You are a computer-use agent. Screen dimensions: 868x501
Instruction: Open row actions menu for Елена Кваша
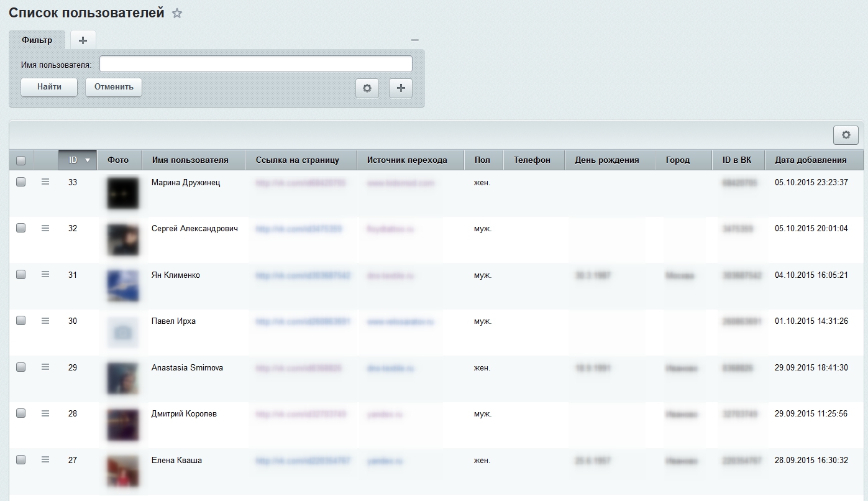45,459
